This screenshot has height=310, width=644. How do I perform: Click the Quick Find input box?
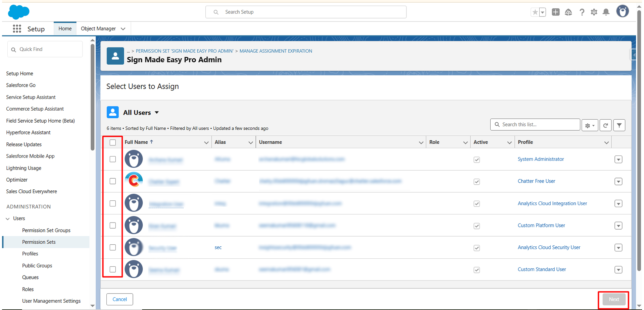pyautogui.click(x=45, y=49)
